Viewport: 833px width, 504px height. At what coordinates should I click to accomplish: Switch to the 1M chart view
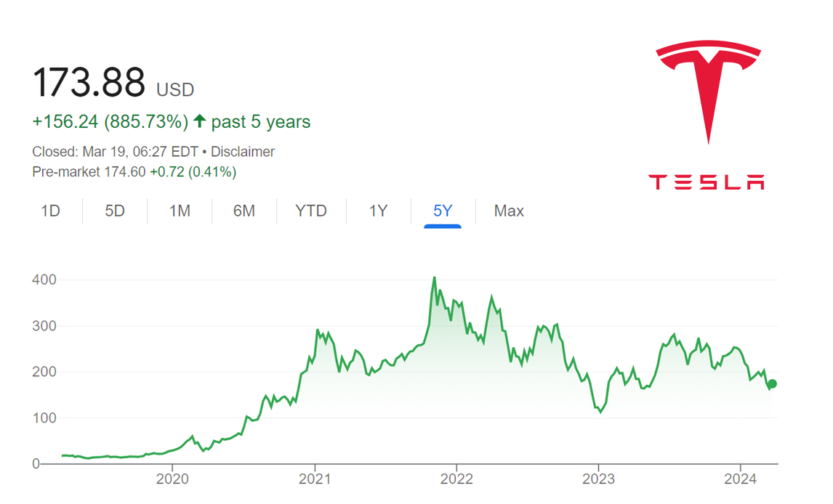pos(179,211)
